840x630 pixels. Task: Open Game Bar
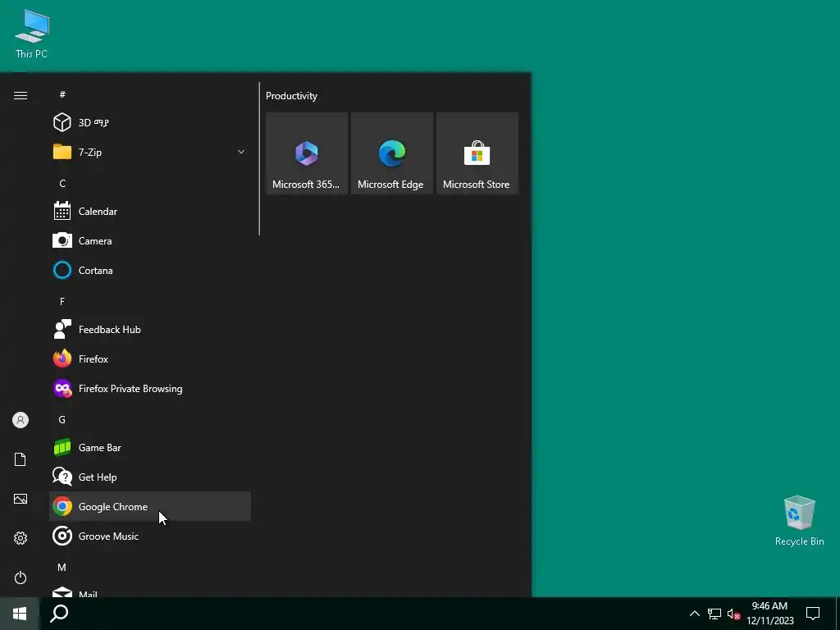click(x=149, y=448)
